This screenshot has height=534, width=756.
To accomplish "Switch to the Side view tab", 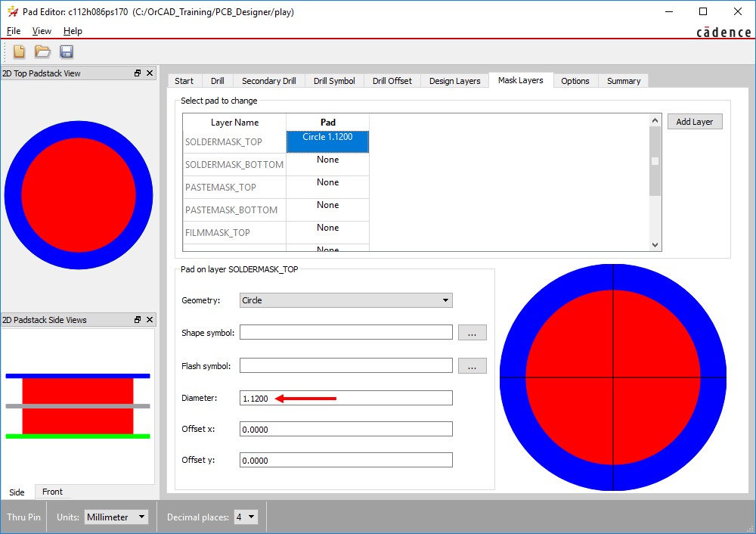I will tap(17, 492).
